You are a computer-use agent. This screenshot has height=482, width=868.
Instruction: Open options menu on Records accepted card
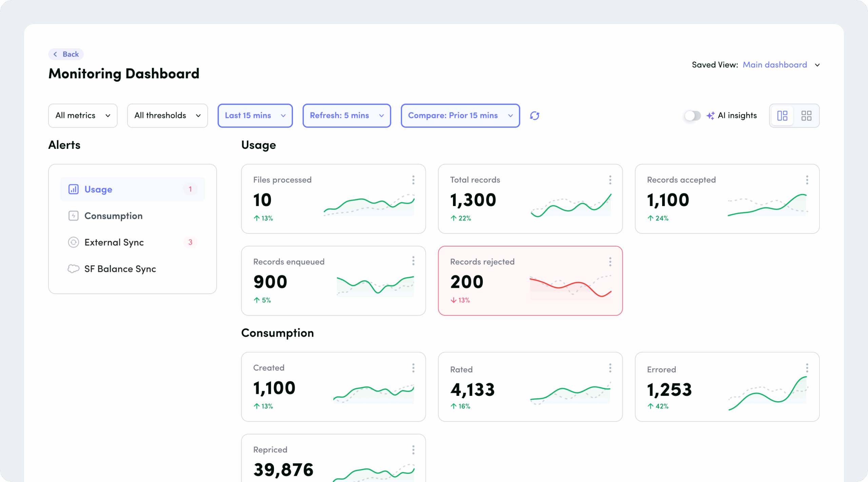coord(807,180)
